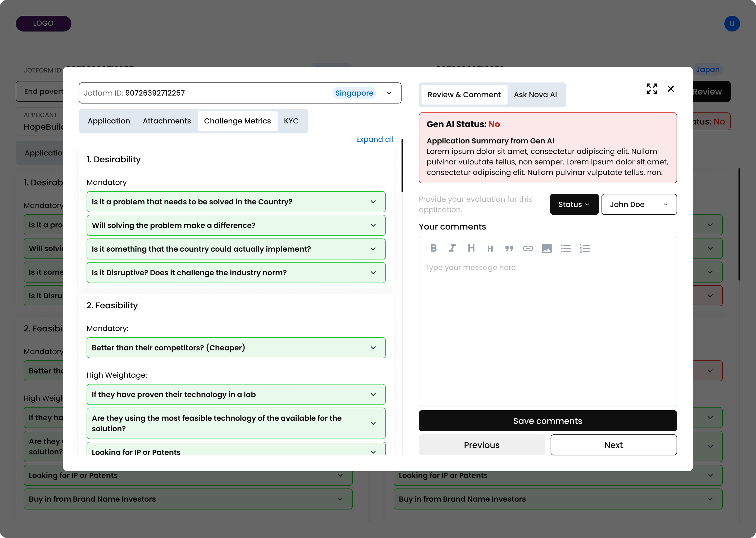This screenshot has width=756, height=538.
Task: Expand the dialog to fullscreen
Action: coord(652,89)
